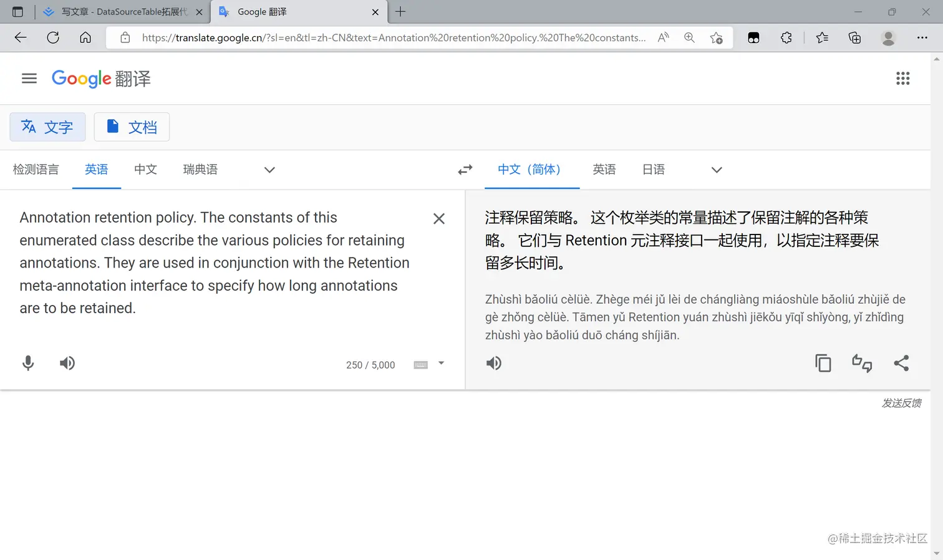The image size is (943, 560).
Task: Click the Chinese translation output text
Action: click(x=682, y=240)
